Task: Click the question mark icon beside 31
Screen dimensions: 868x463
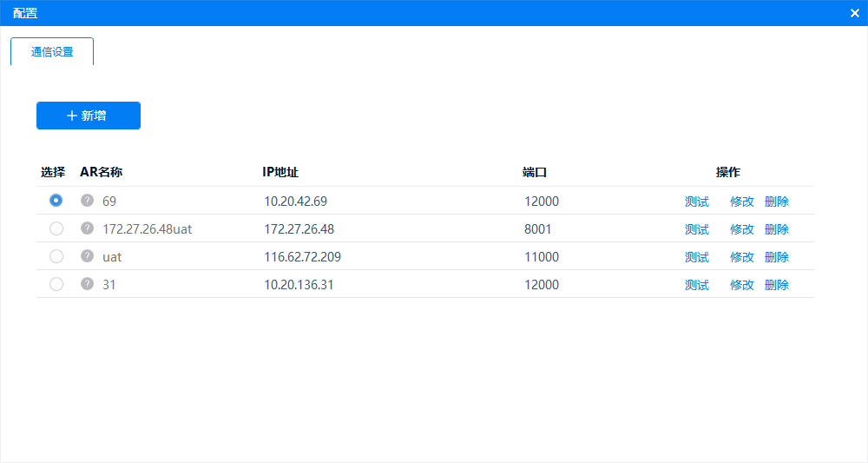Action: (x=87, y=284)
